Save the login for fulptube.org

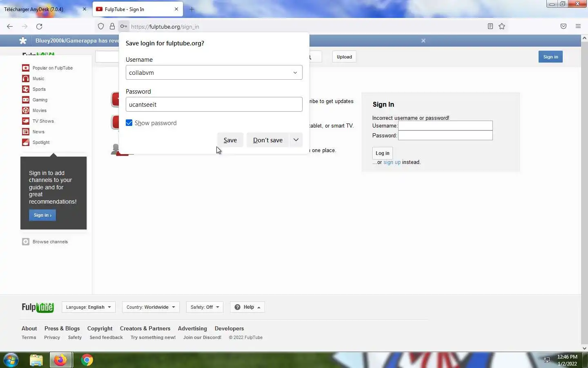(230, 140)
